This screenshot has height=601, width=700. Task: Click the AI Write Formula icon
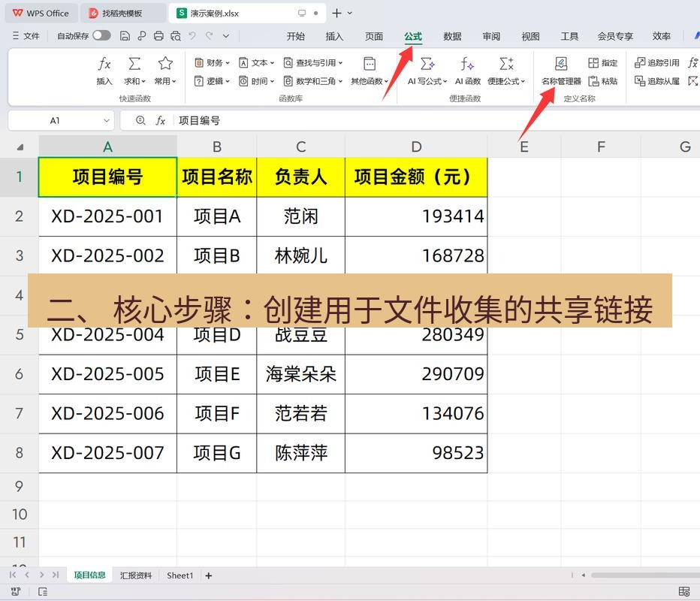[x=427, y=64]
